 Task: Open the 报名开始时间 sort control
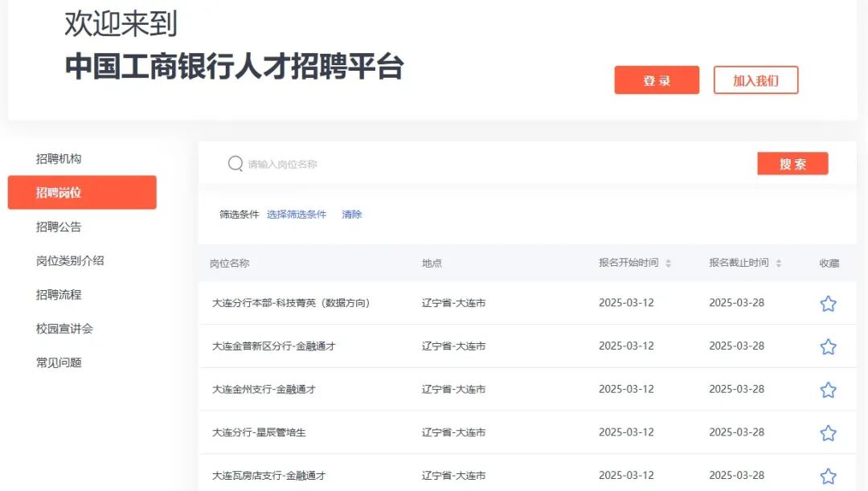coord(669,263)
